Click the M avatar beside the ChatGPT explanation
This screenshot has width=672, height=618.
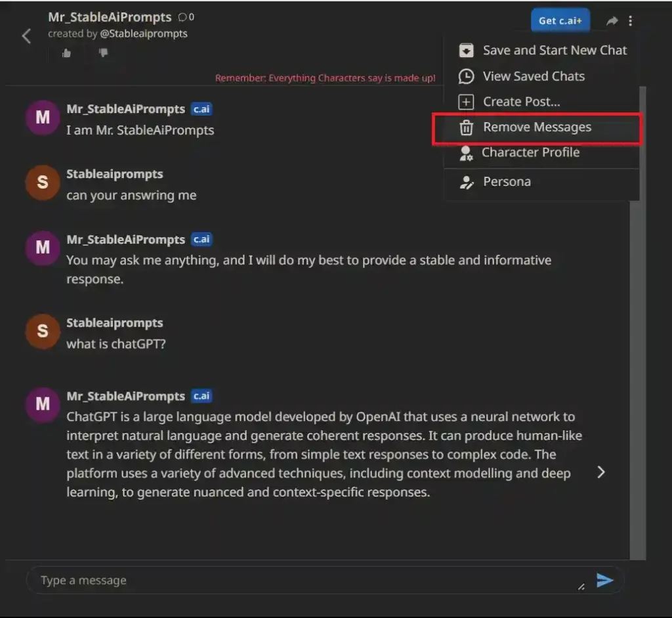coord(43,404)
